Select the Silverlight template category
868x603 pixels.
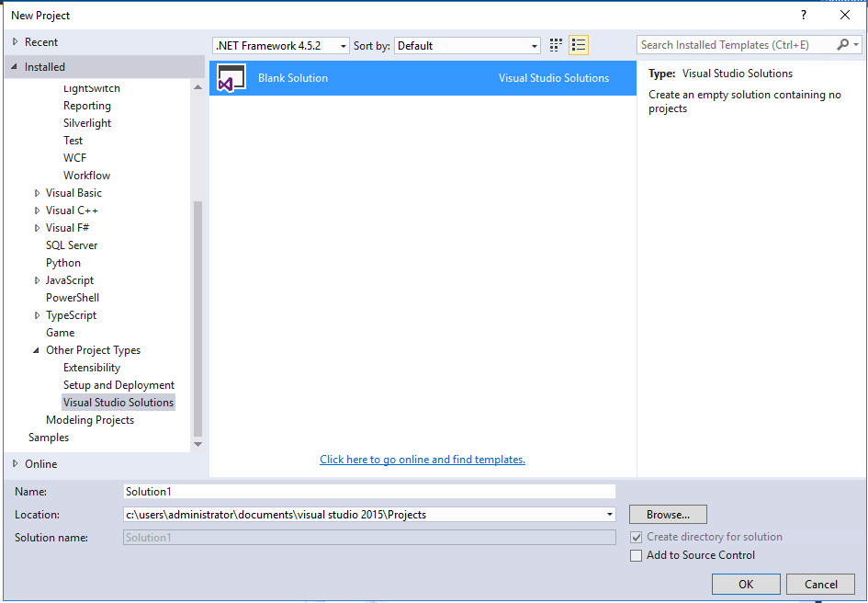(87, 123)
